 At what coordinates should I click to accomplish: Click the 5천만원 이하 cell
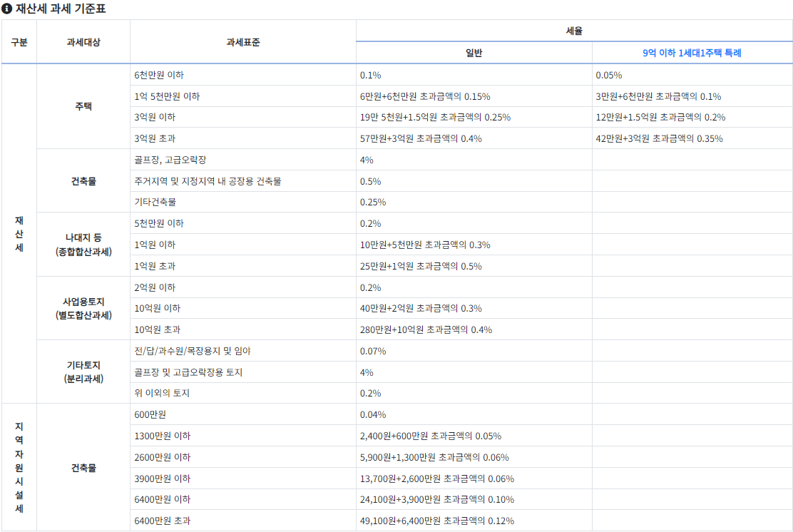pyautogui.click(x=242, y=223)
